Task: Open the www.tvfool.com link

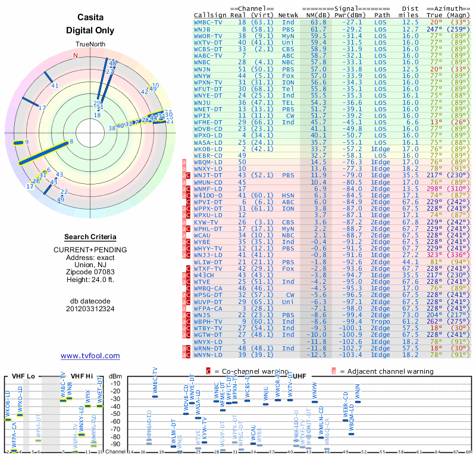Action: pos(90,356)
